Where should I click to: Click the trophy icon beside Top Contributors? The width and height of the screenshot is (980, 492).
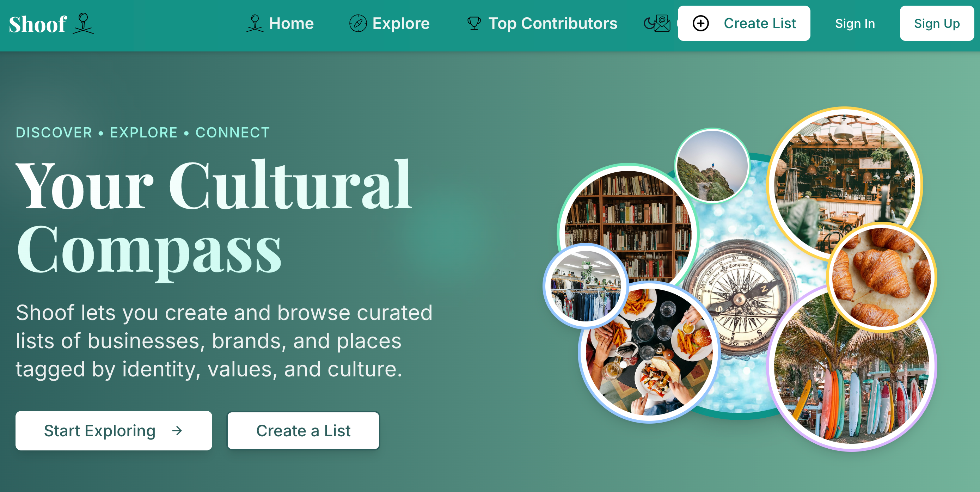(474, 23)
